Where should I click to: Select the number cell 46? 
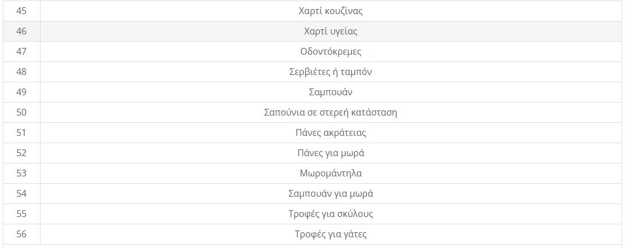pyautogui.click(x=21, y=32)
